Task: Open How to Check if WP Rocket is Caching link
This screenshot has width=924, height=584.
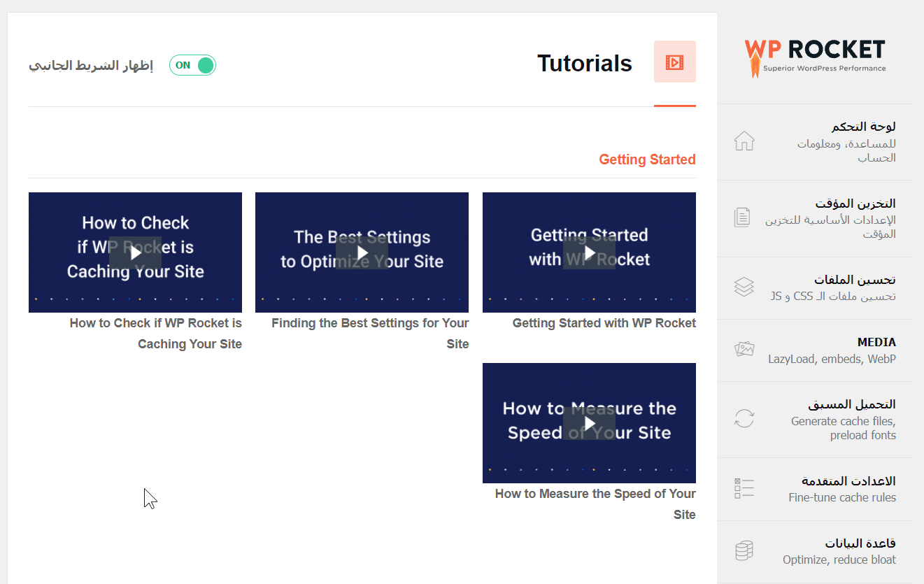Action: click(156, 334)
